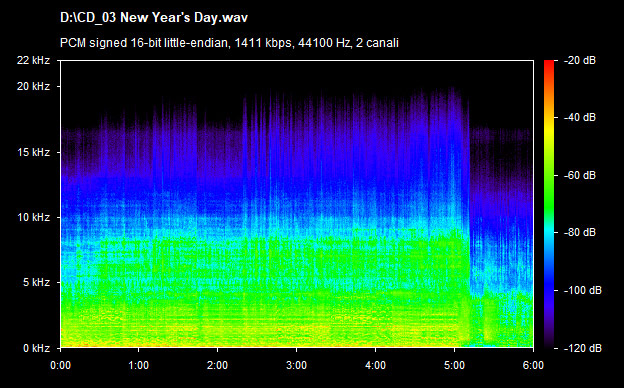Viewport: 624px width, 388px height.
Task: Click the red top of the dB color scale
Action: point(549,64)
